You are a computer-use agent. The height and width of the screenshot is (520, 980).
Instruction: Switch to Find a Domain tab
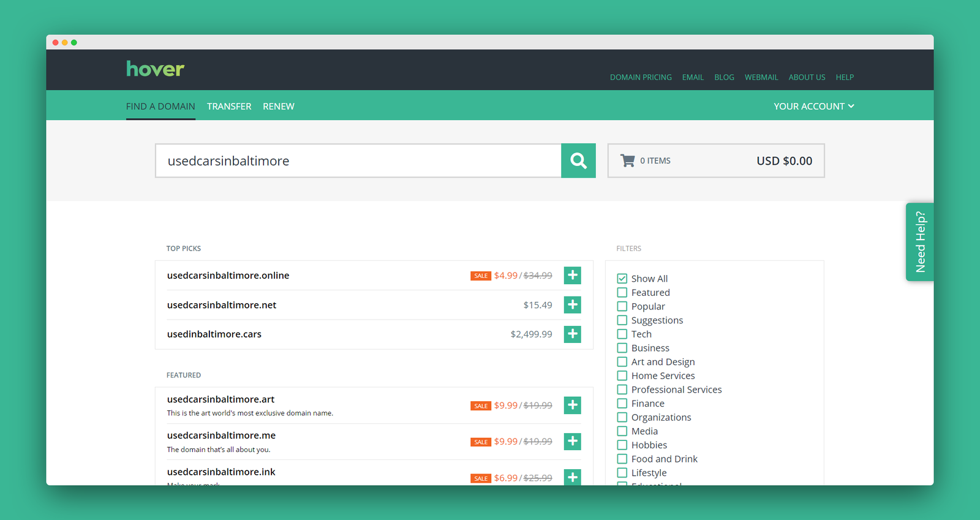(160, 107)
